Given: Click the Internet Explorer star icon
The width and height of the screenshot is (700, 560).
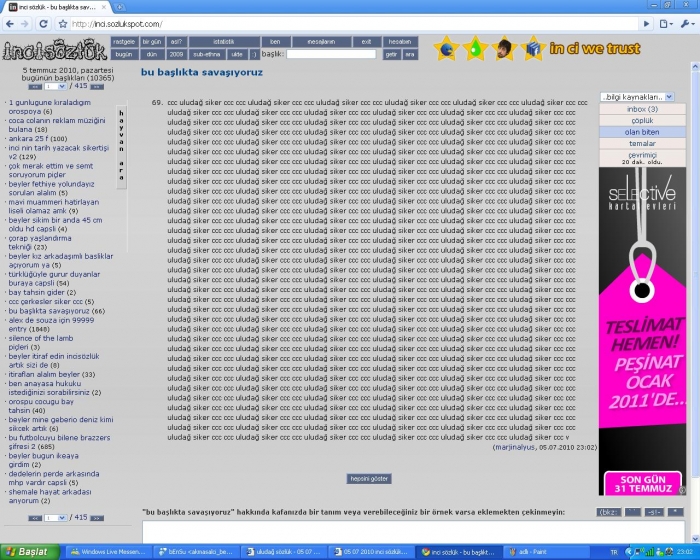Looking at the screenshot, I should pos(446,48).
